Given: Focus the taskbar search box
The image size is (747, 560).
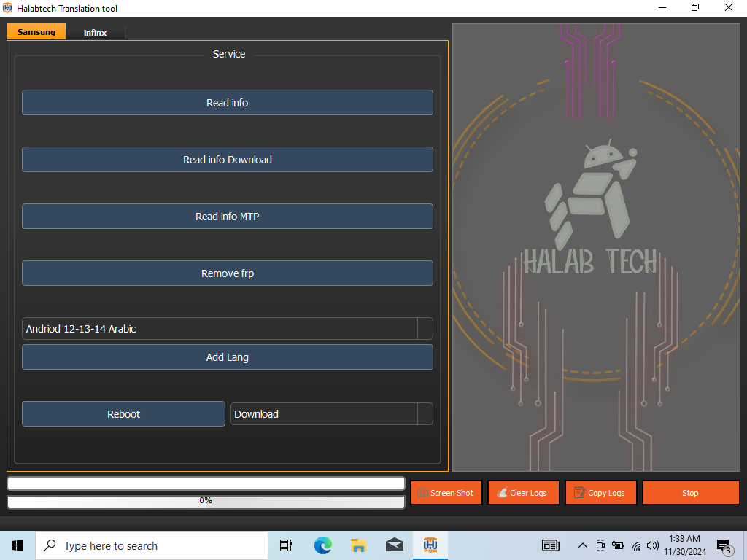Looking at the screenshot, I should click(x=152, y=545).
